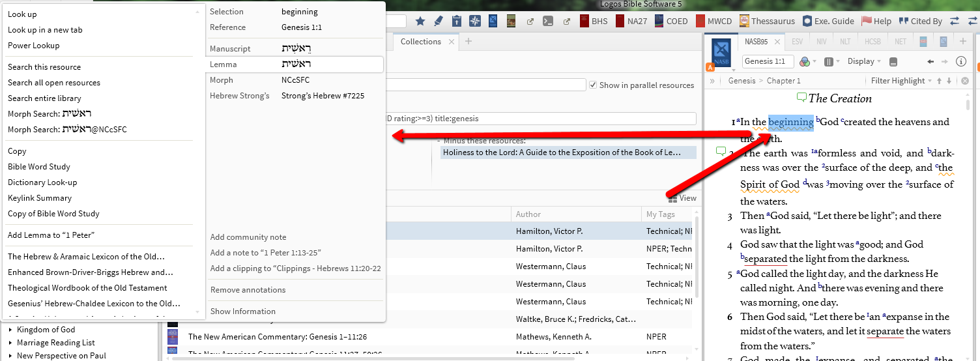The image size is (980, 361).
Task: Click the note bubble beside verse 2
Action: tap(721, 151)
